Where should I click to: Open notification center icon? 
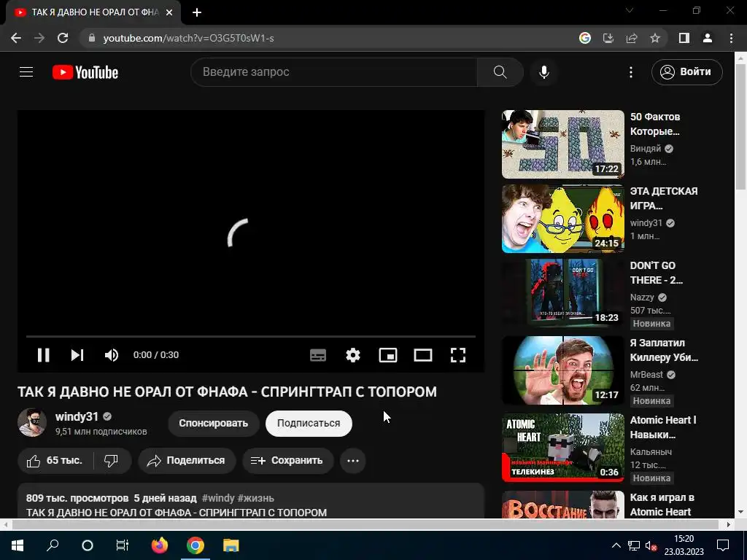(x=723, y=545)
